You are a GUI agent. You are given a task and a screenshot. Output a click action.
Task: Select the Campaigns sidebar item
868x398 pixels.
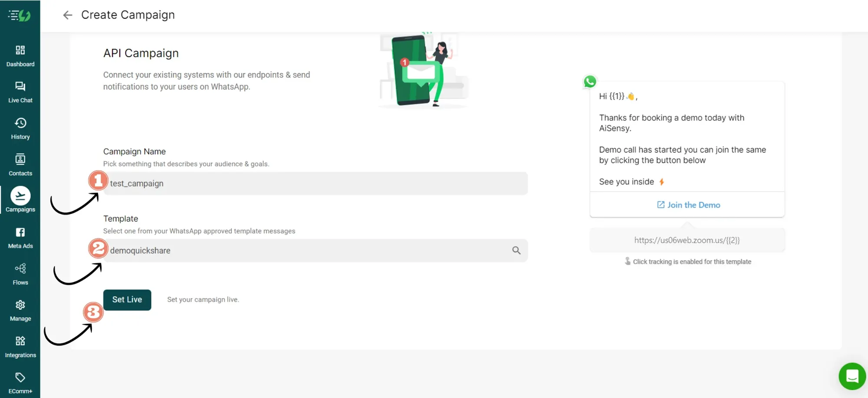pyautogui.click(x=20, y=200)
